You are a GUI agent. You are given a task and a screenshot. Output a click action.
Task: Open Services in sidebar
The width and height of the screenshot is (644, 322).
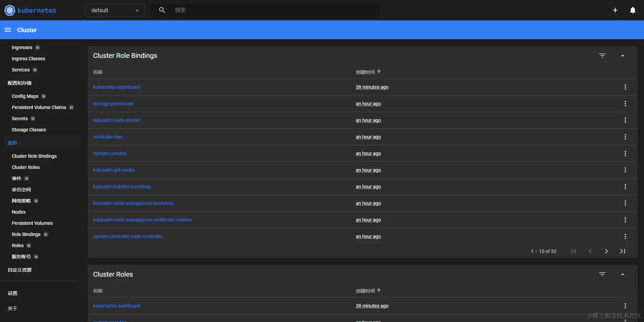point(21,70)
